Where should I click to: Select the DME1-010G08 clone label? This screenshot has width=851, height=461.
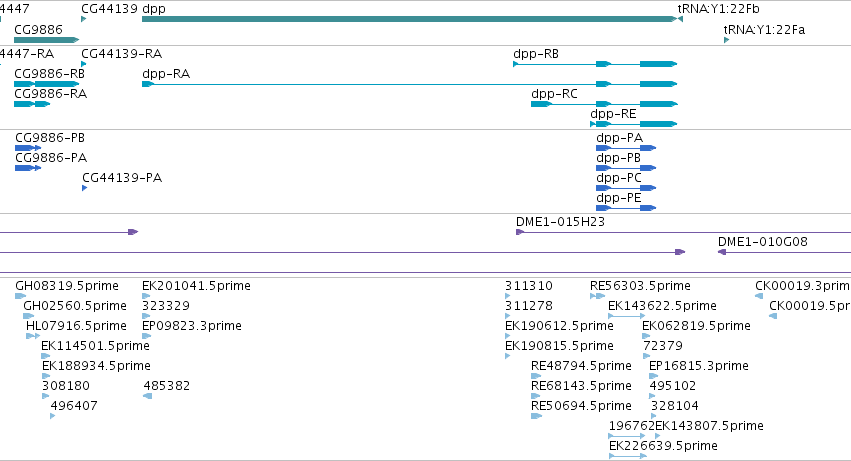(x=763, y=242)
